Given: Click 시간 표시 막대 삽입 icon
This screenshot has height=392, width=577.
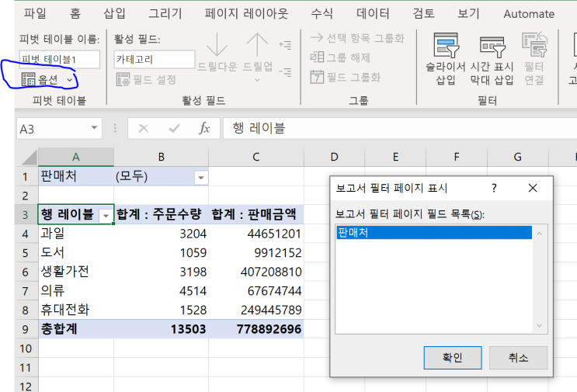Looking at the screenshot, I should 492,48.
